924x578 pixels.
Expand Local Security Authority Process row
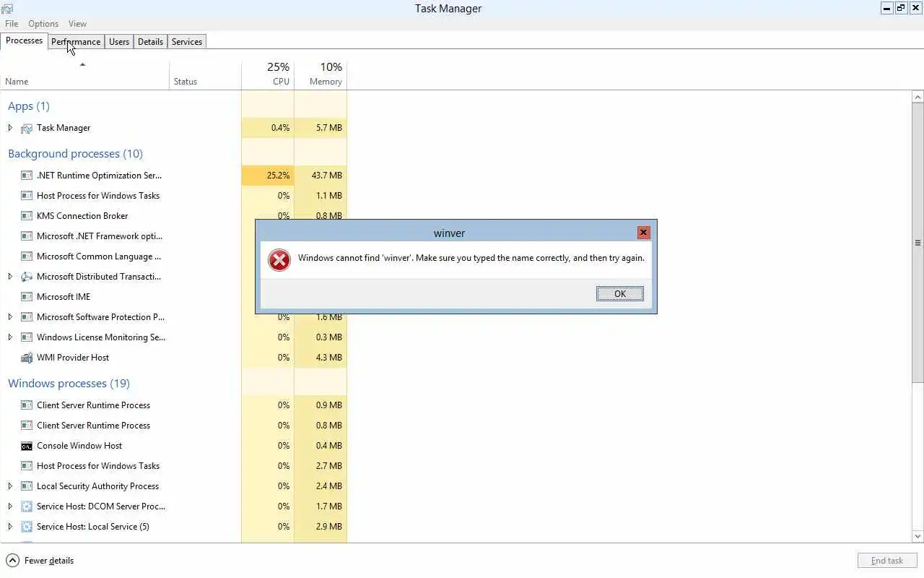pos(10,486)
